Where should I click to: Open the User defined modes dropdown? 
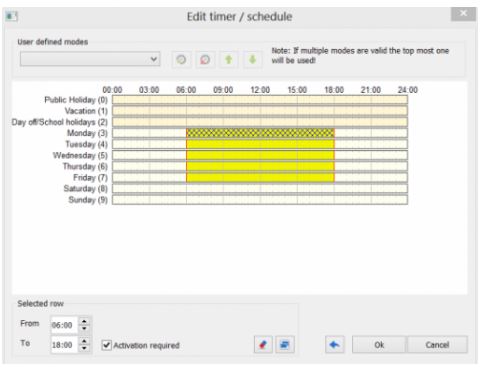coord(90,59)
